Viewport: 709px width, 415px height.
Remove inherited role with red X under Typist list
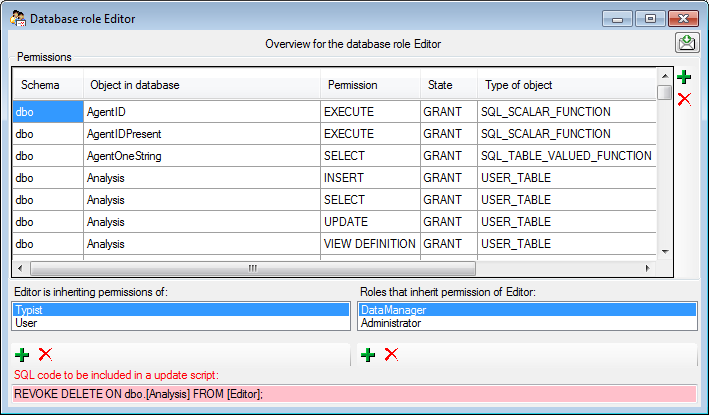point(45,355)
